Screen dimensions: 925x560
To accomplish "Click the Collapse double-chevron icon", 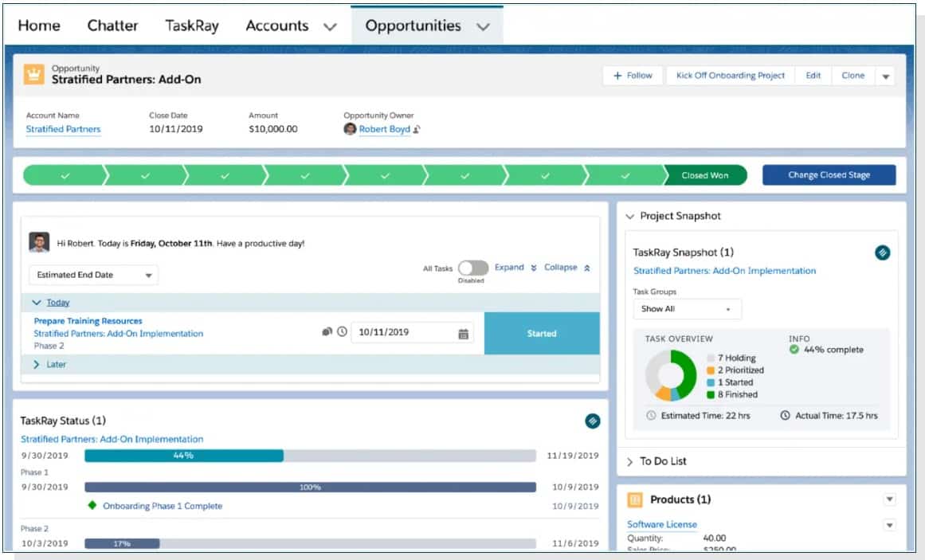I will click(x=587, y=268).
